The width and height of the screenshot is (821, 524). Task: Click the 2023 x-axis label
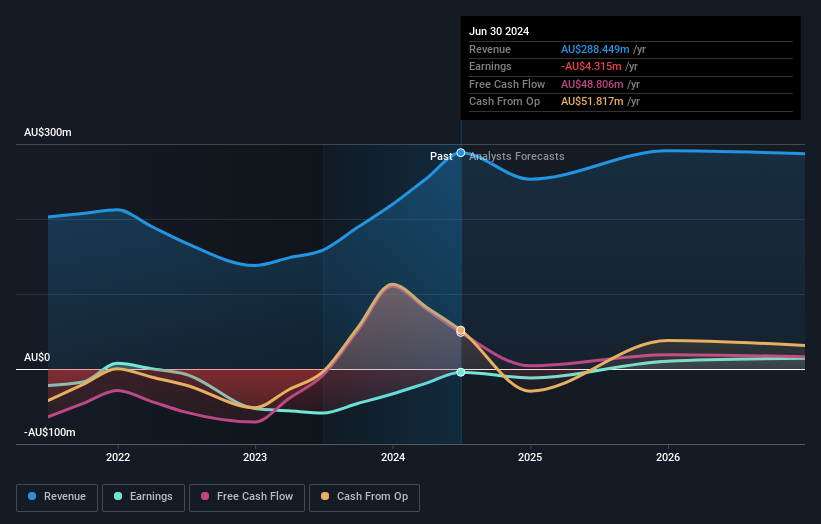click(255, 457)
